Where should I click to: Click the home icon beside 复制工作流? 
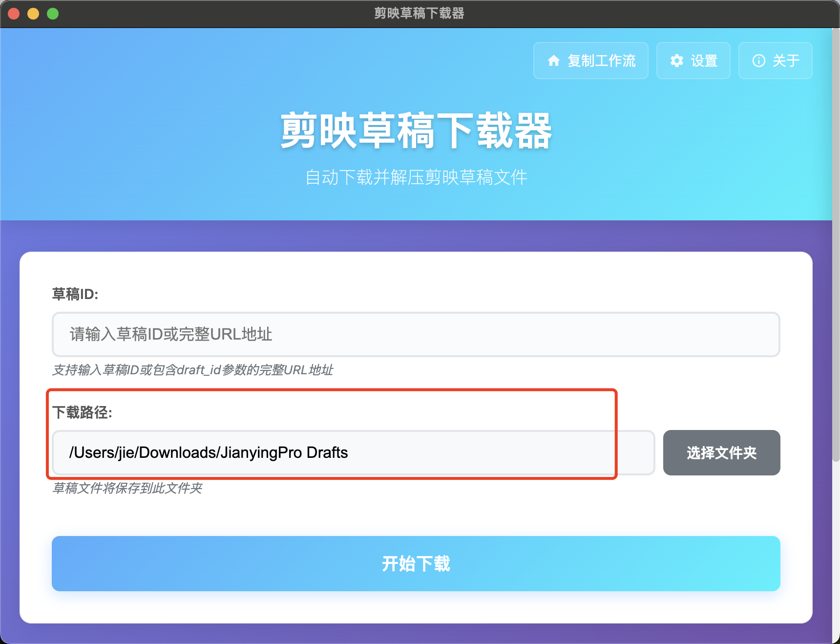(x=553, y=61)
